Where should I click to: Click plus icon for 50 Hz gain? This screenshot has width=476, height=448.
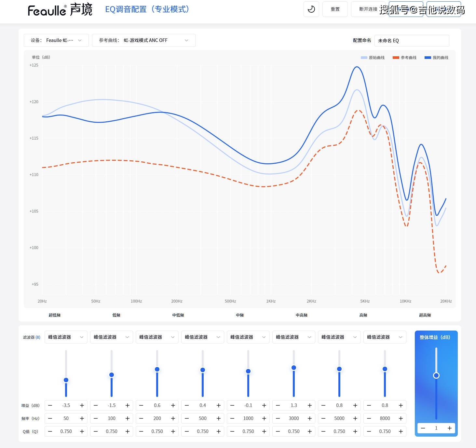tap(82, 405)
